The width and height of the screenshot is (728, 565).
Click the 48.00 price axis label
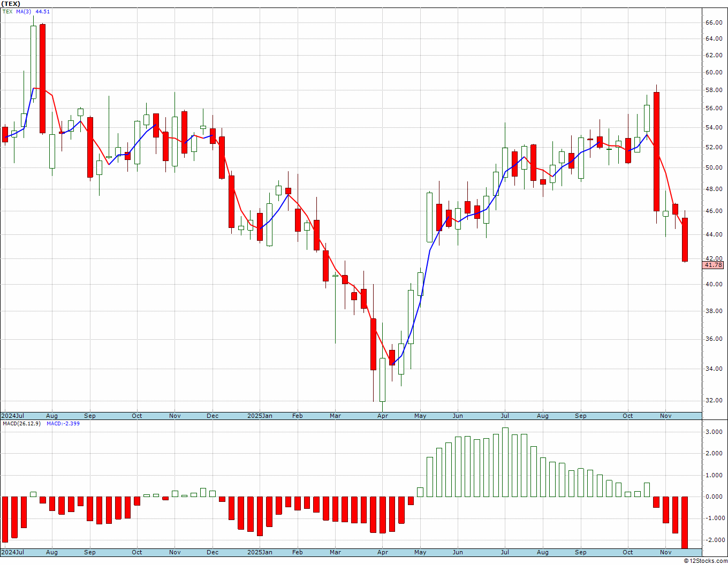point(714,189)
